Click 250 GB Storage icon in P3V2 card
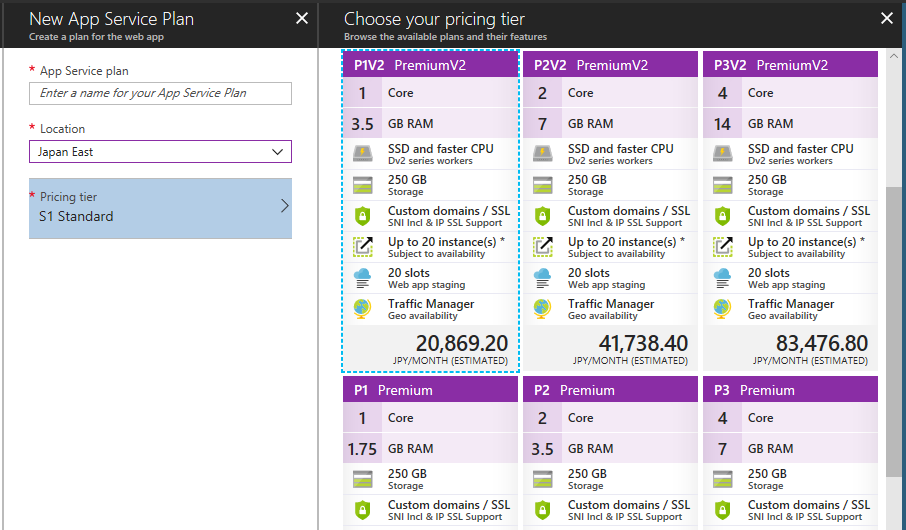Image resolution: width=906 pixels, height=530 pixels. [723, 185]
